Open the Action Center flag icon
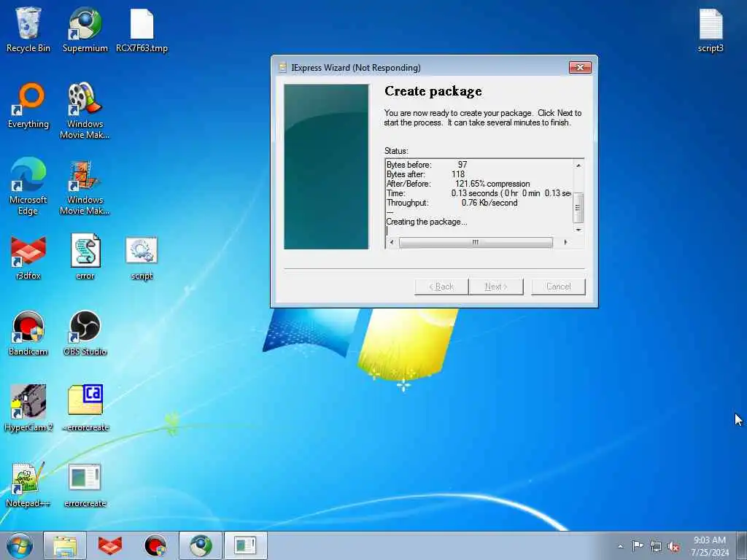The width and height of the screenshot is (747, 560). [x=638, y=546]
